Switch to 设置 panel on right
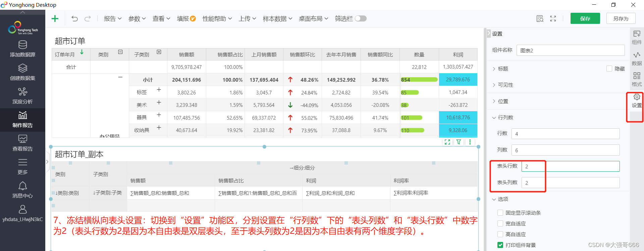Image resolution: width=644 pixels, height=251 pixels. 637,101
